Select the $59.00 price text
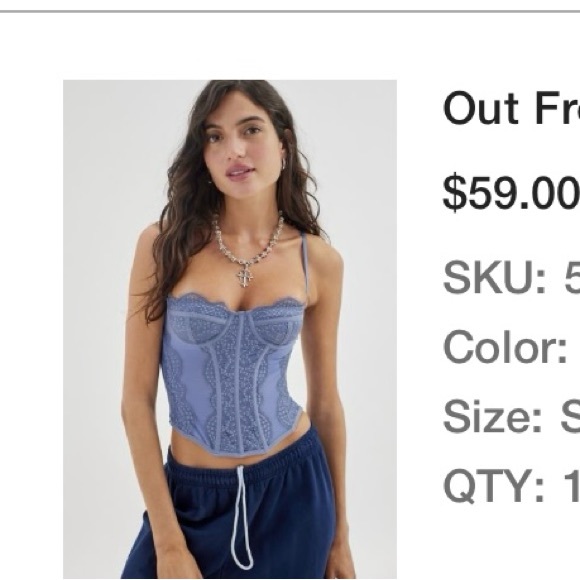 click(511, 193)
